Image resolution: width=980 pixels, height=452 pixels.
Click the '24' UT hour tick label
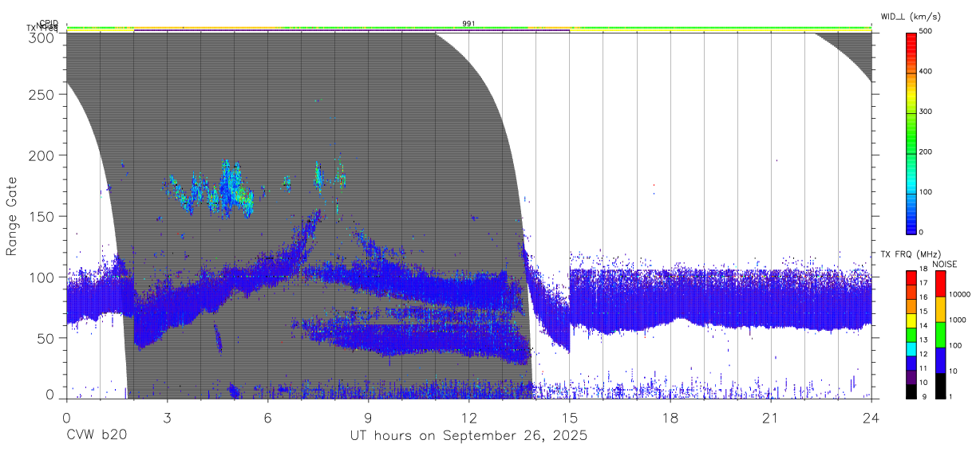[x=871, y=417]
